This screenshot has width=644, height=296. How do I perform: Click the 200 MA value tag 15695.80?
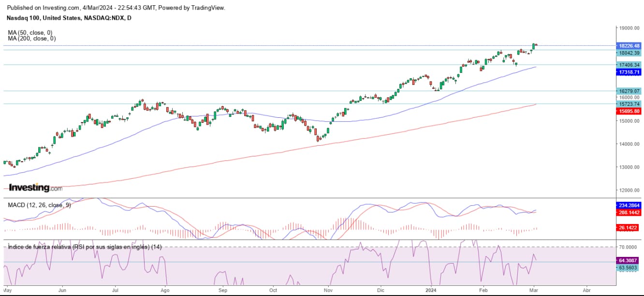pos(629,111)
